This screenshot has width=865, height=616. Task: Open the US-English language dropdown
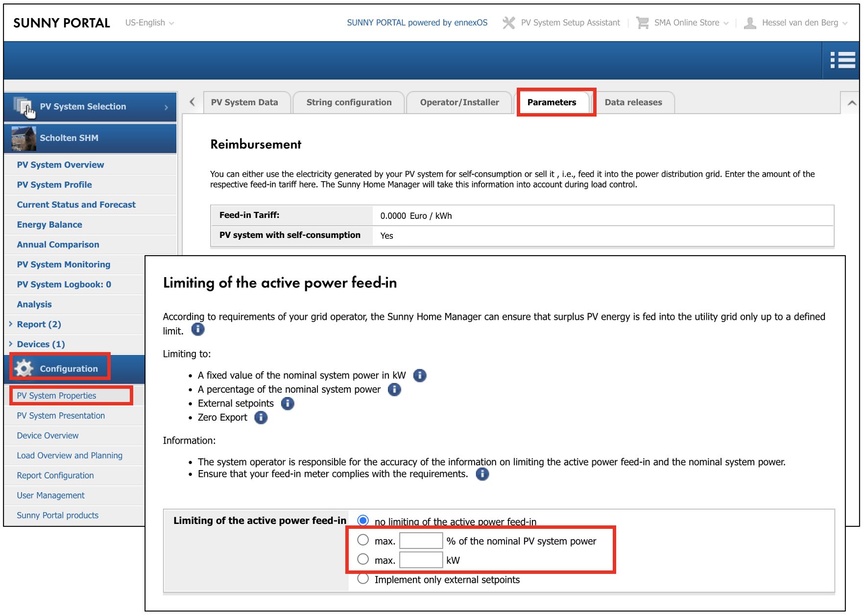coord(148,23)
